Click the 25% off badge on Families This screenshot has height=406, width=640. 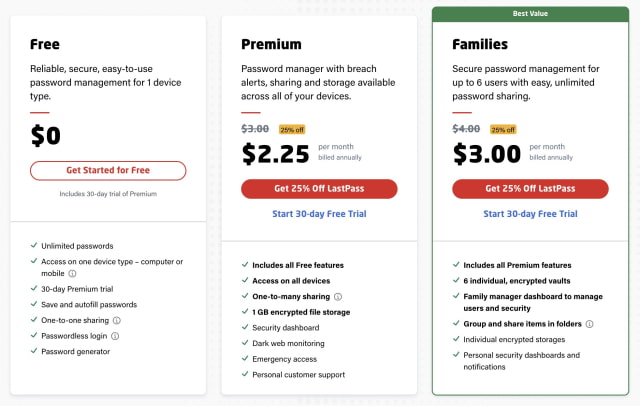tap(503, 130)
